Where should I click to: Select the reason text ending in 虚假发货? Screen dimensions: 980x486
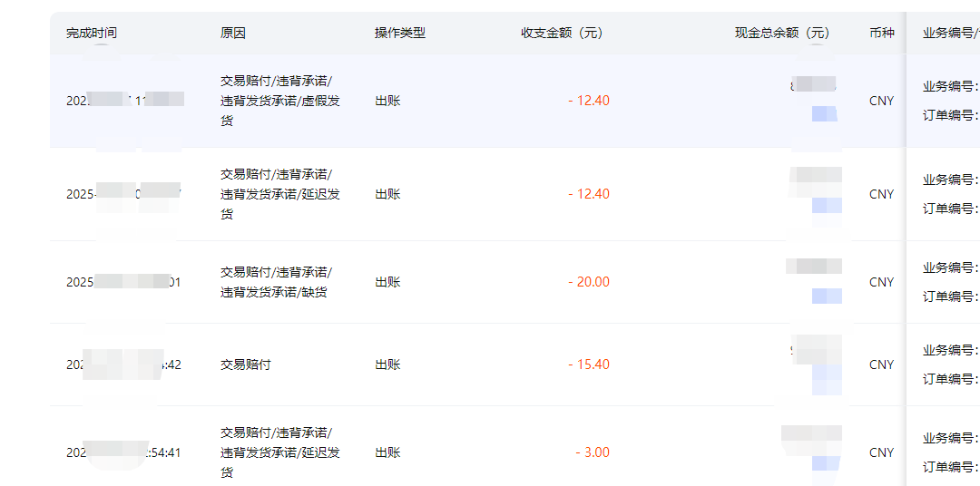pos(280,101)
